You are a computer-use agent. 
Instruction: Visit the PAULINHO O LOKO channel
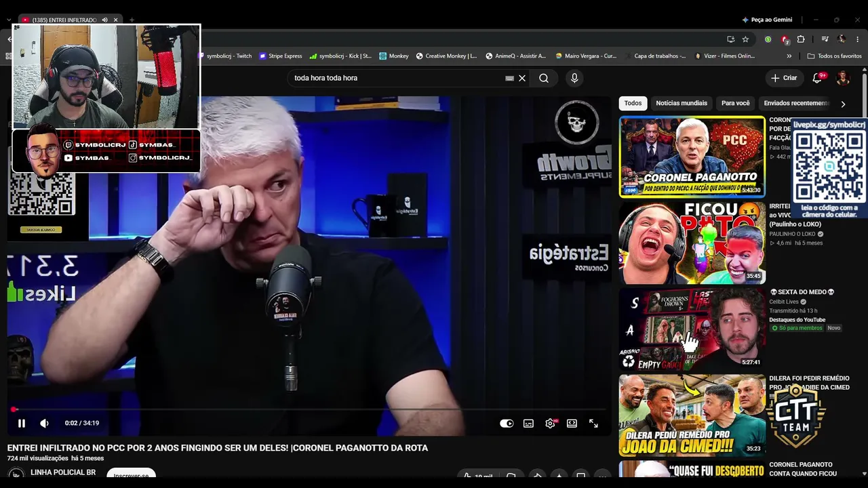(x=792, y=234)
